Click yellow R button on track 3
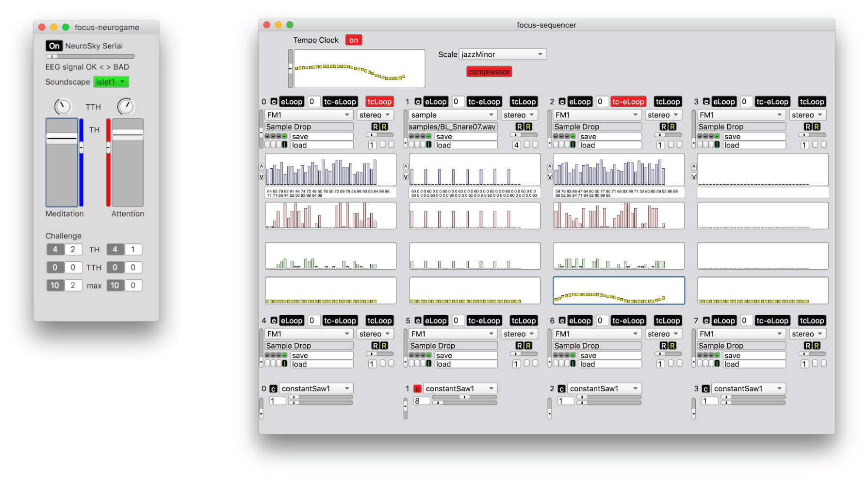Image resolution: width=868 pixels, height=481 pixels. click(x=816, y=127)
